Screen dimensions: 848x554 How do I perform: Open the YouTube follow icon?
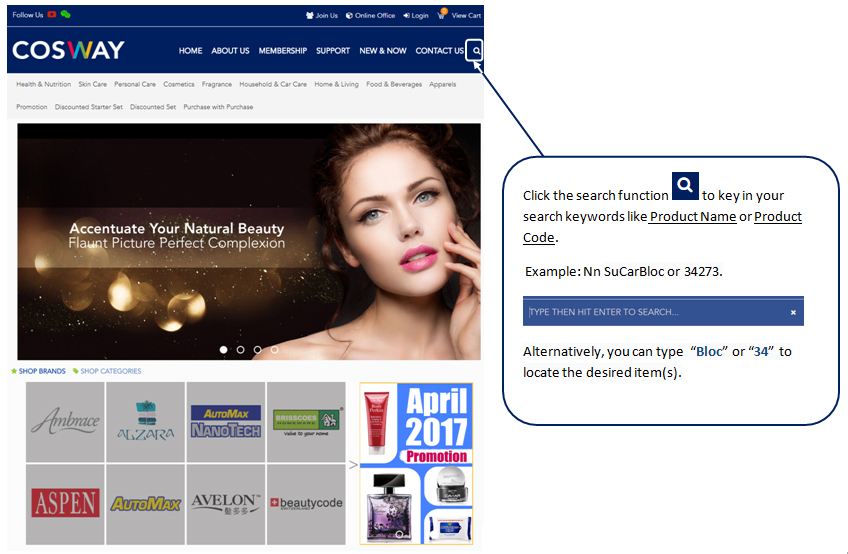pyautogui.click(x=52, y=15)
